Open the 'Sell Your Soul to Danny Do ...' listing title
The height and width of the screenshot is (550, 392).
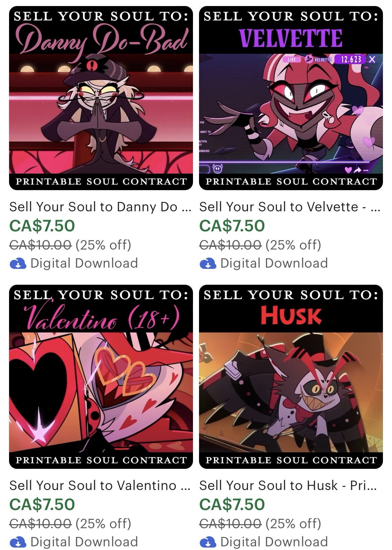(x=100, y=207)
